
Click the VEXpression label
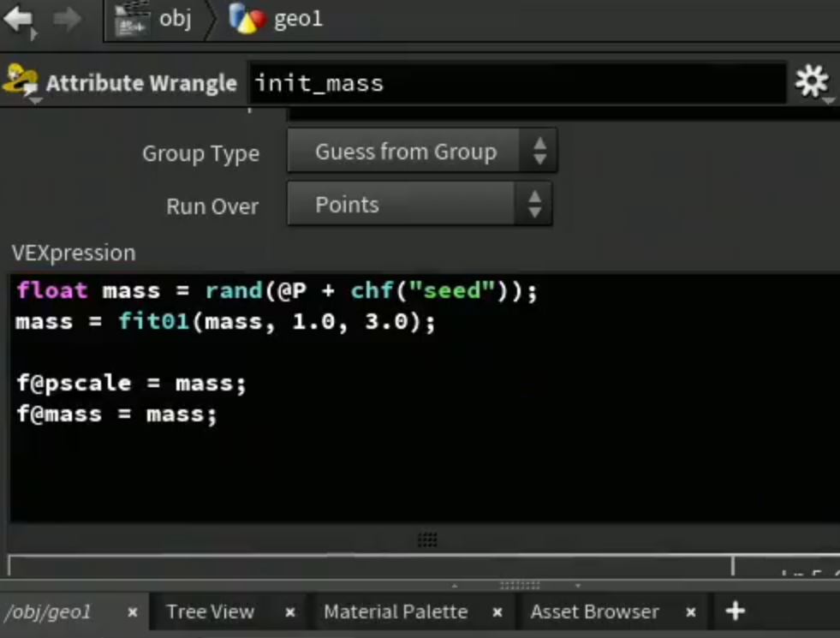(74, 253)
